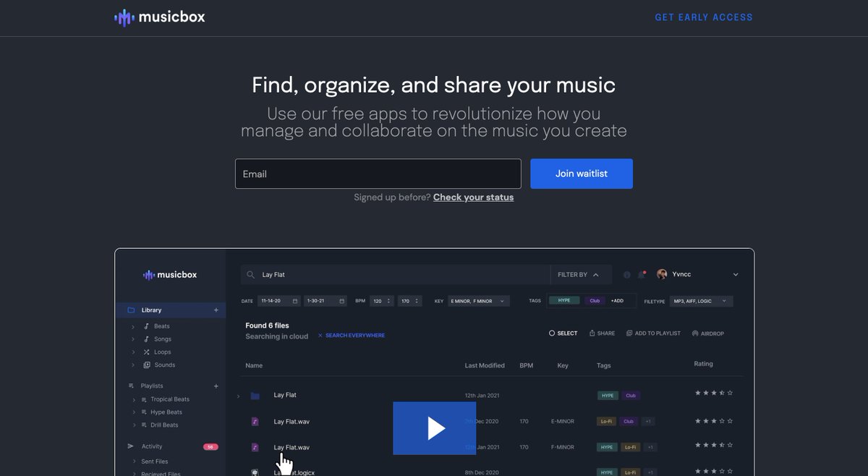
Task: Click the HYPE tag in the TAGS filter
Action: pos(564,300)
